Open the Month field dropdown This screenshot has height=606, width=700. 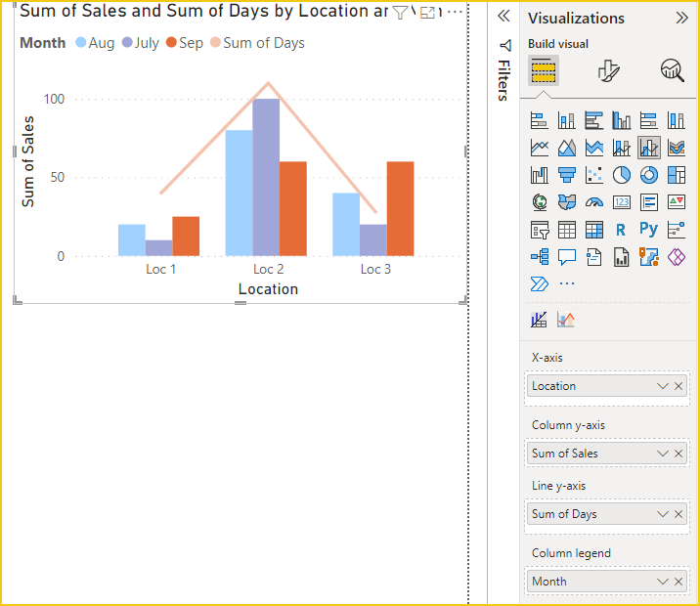point(663,582)
